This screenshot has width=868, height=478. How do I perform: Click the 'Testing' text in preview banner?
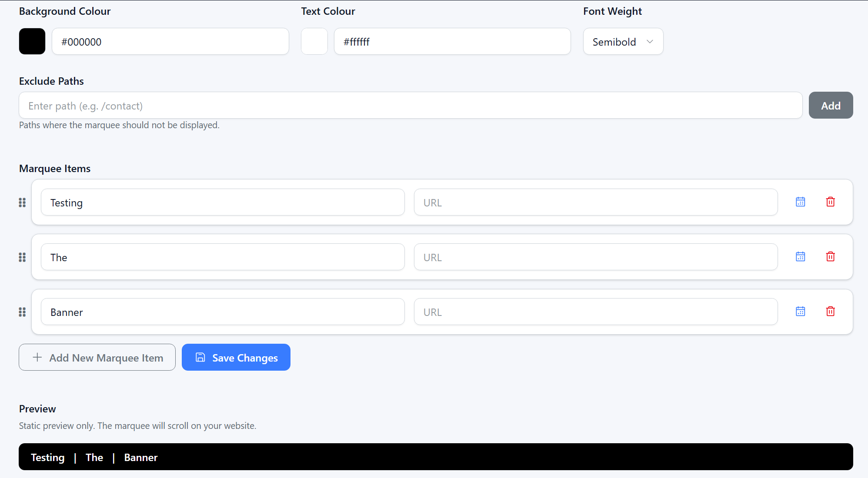click(x=47, y=457)
